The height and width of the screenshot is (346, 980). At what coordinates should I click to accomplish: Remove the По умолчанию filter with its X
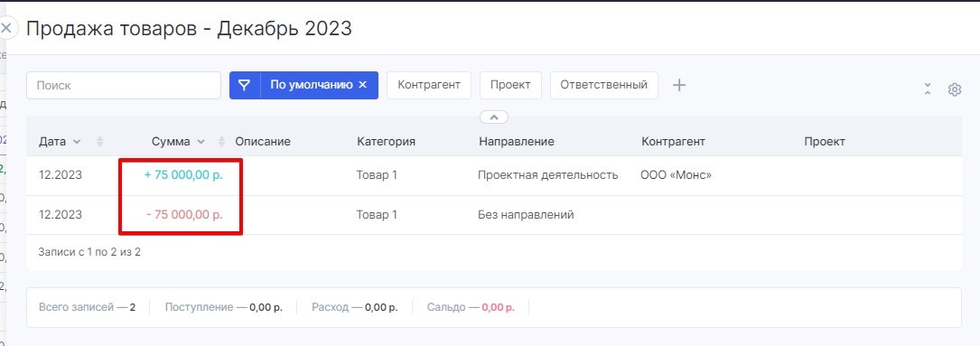coord(362,85)
